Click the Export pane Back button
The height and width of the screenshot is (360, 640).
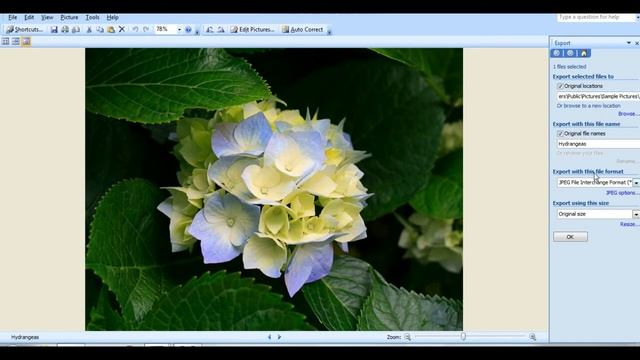point(556,53)
